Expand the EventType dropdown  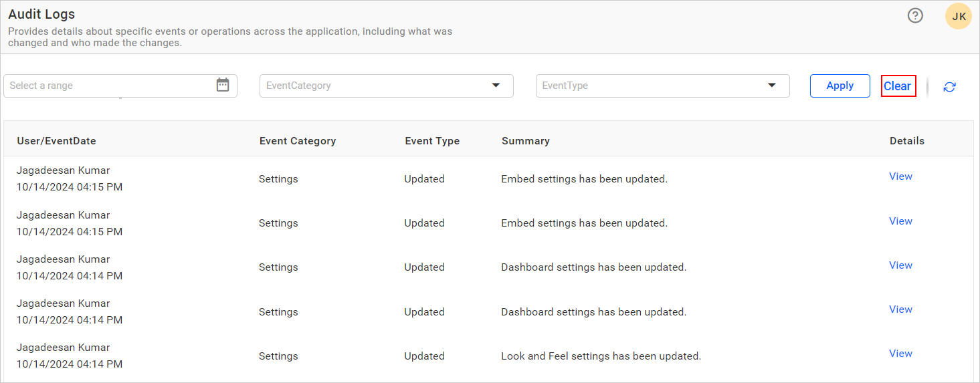click(x=771, y=86)
